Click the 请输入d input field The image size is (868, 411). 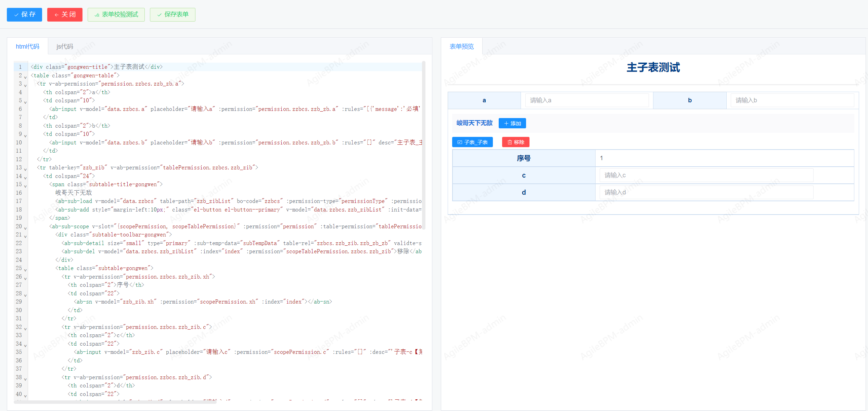pyautogui.click(x=706, y=192)
